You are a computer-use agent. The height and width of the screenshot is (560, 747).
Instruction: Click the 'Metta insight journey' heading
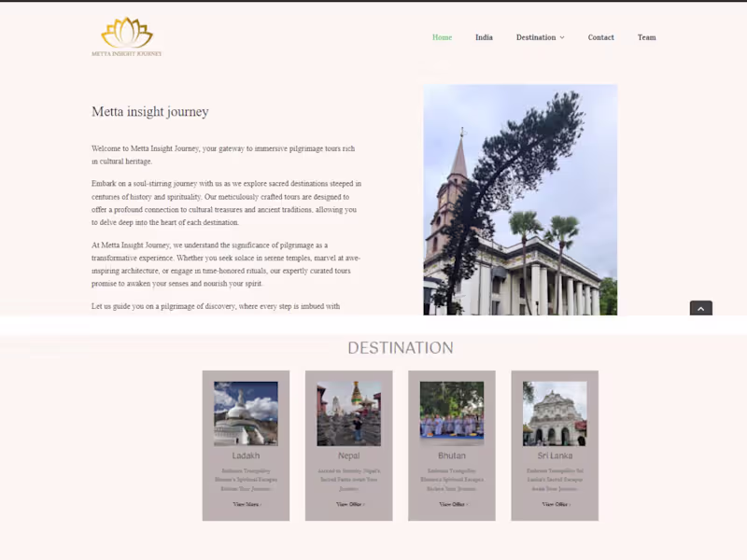click(x=149, y=111)
